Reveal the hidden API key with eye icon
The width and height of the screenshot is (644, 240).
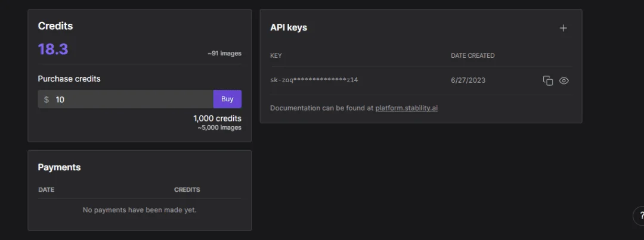pos(564,81)
